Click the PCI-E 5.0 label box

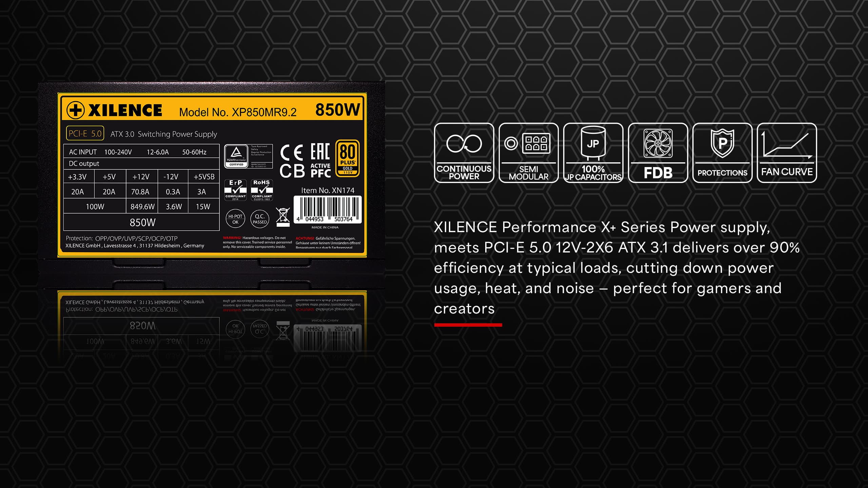pos(85,134)
